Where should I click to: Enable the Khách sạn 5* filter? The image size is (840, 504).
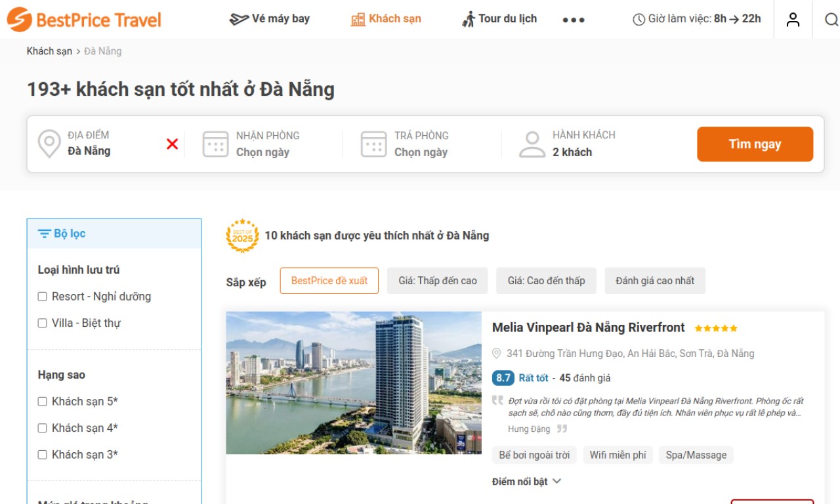(x=43, y=402)
